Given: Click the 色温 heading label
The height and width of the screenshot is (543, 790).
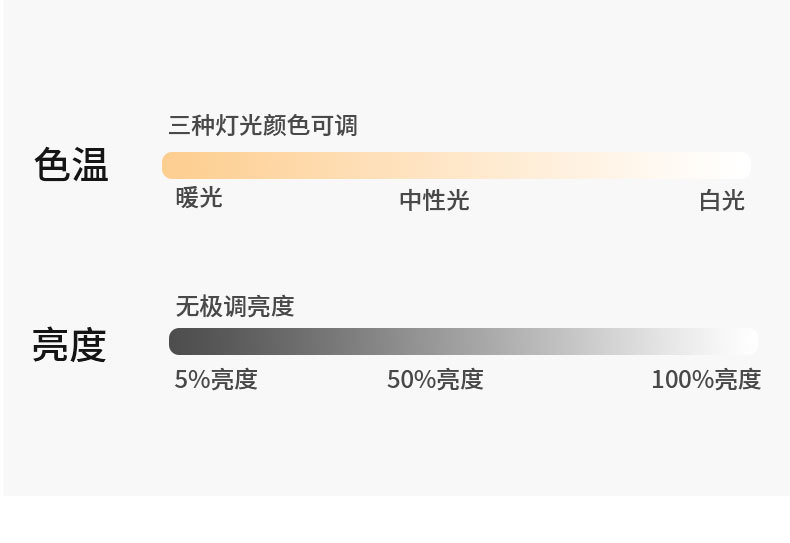Looking at the screenshot, I should click(70, 165).
